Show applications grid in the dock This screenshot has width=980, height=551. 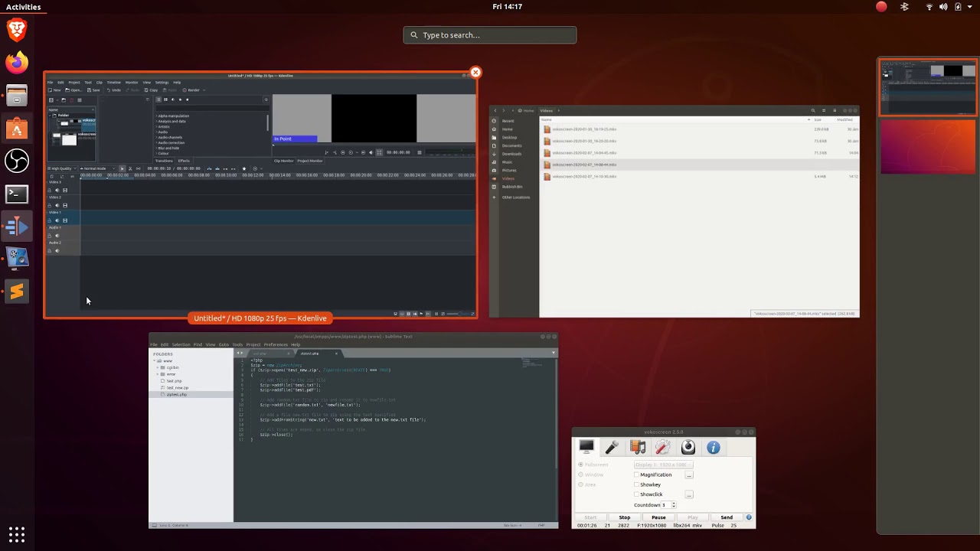(17, 533)
